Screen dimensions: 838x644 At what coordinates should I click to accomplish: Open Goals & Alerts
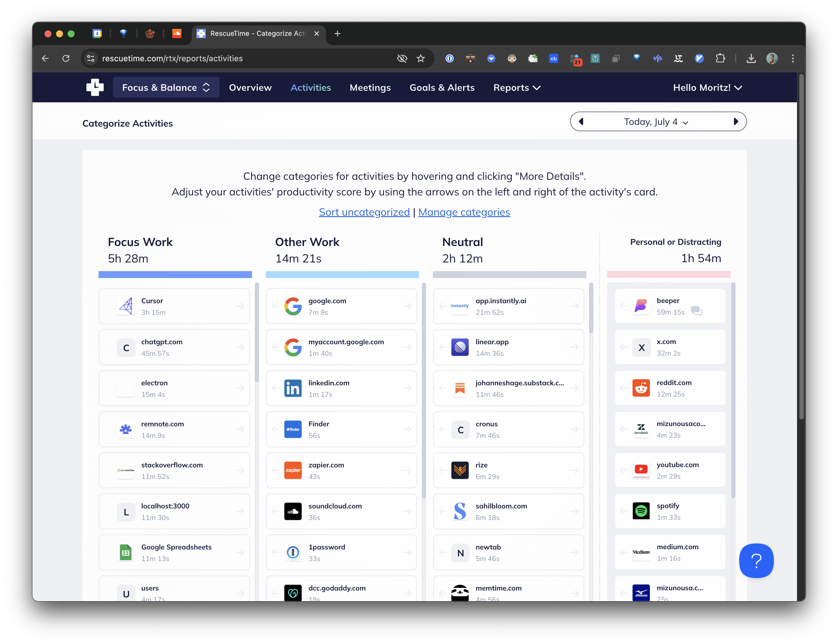pyautogui.click(x=442, y=87)
